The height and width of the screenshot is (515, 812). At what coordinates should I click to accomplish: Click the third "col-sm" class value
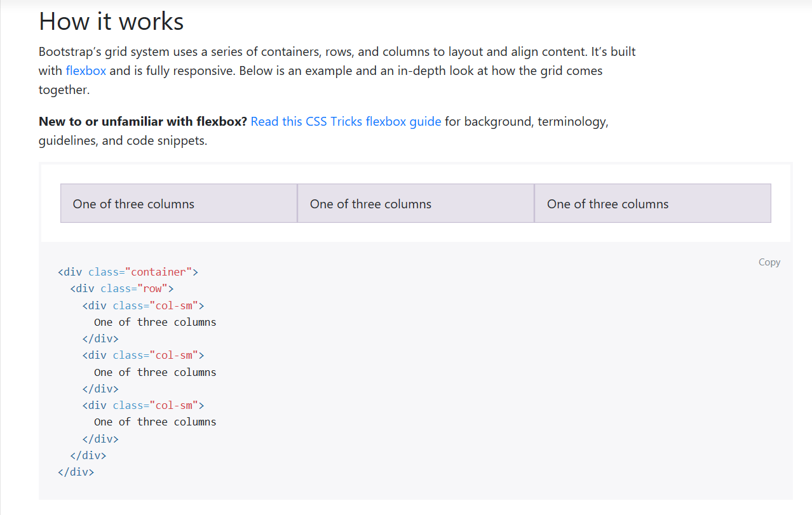(x=175, y=405)
